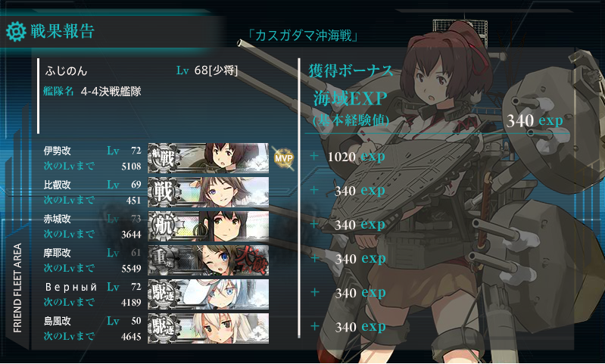The height and width of the screenshot is (364, 605).
Task: Click the 航戦 ship-type badge on 伊勢改
Action: click(x=164, y=158)
